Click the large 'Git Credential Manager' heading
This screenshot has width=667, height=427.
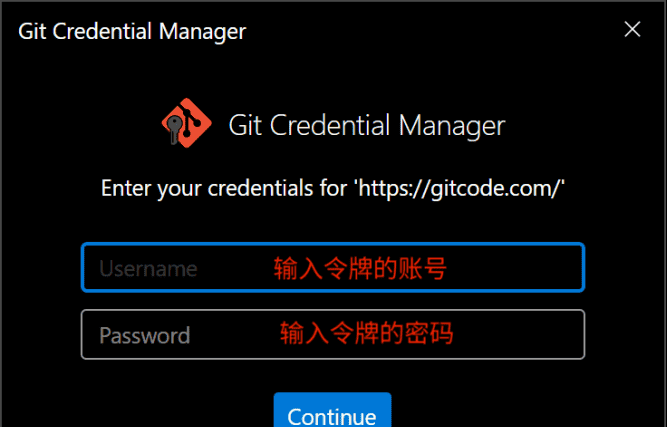(x=366, y=126)
